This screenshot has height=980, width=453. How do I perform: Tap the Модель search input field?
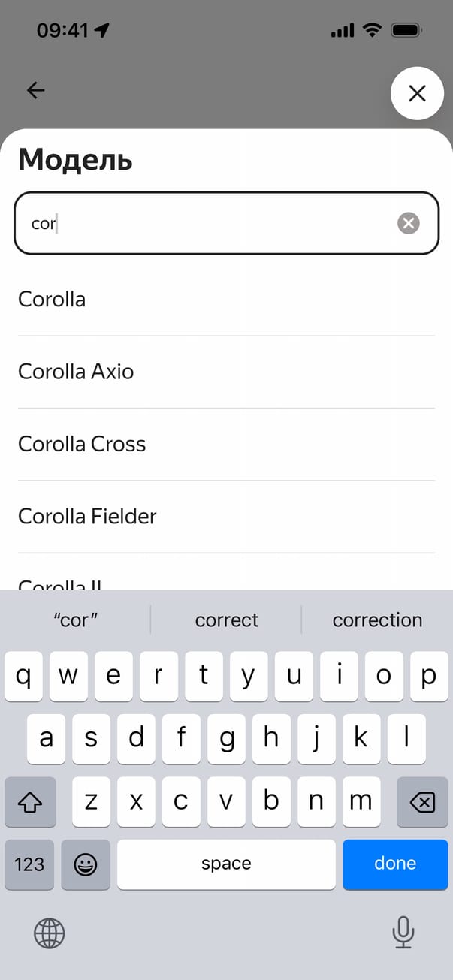(210, 223)
